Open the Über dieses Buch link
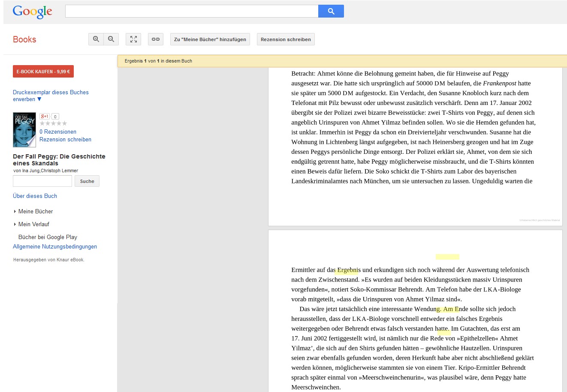 click(35, 196)
